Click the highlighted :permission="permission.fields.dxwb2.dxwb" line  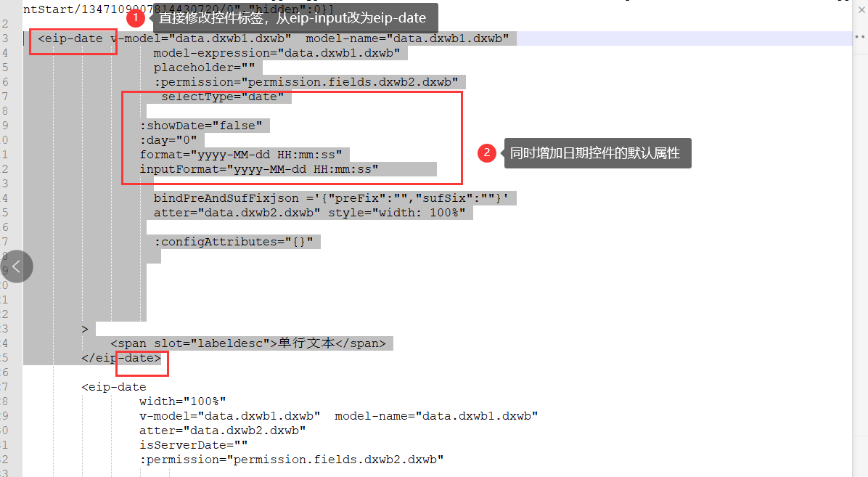pos(306,82)
